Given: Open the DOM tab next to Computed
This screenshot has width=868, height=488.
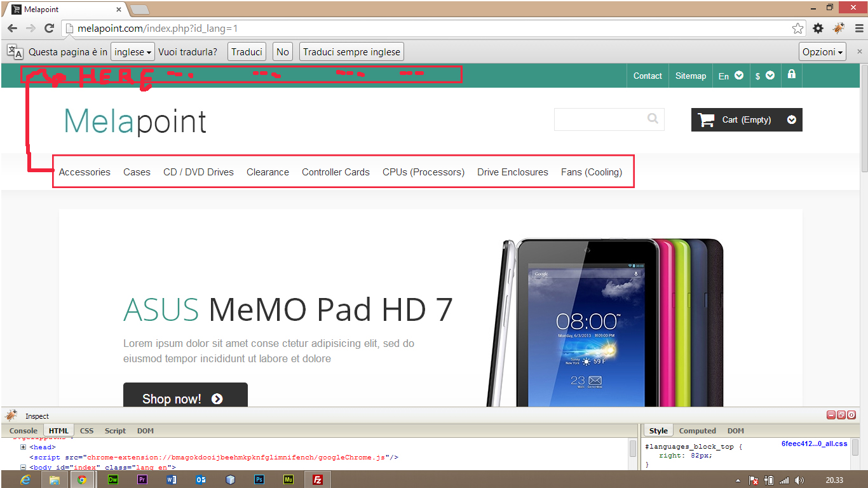Looking at the screenshot, I should pyautogui.click(x=736, y=431).
